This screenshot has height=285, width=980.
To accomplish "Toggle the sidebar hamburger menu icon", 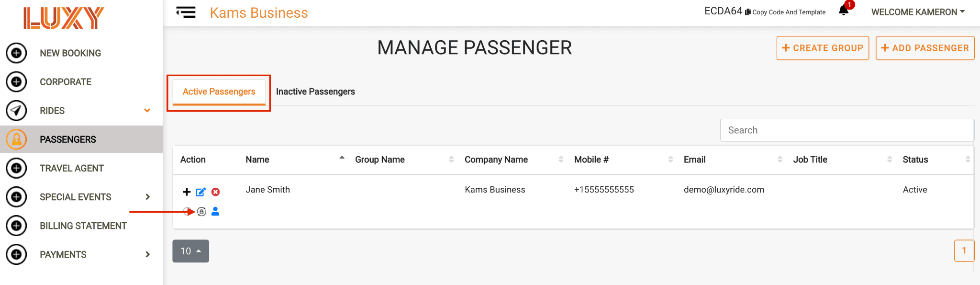I will (186, 12).
